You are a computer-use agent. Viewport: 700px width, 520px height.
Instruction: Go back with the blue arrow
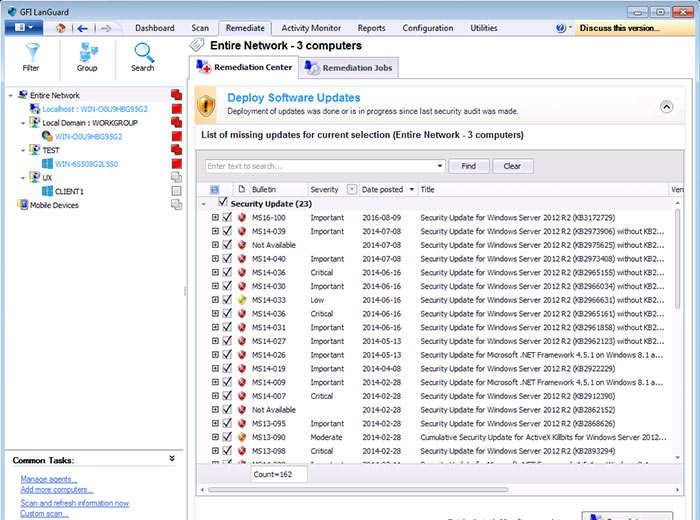pyautogui.click(x=83, y=29)
